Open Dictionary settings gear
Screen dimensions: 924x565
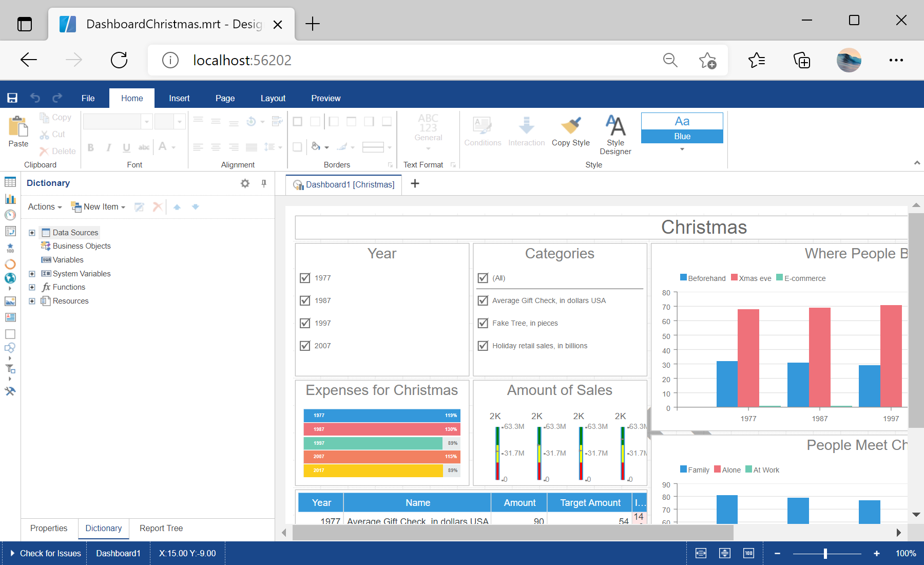click(x=245, y=183)
